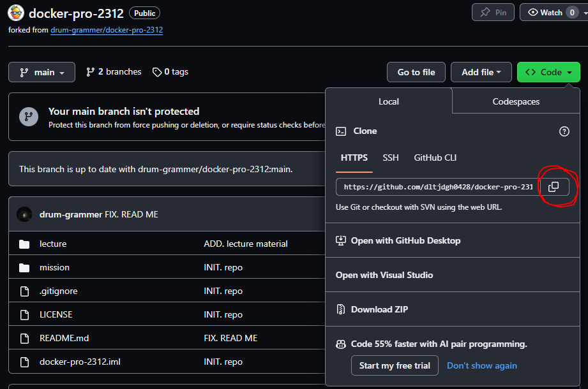The height and width of the screenshot is (389, 588).
Task: Switch to the Codespaces tab
Action: pyautogui.click(x=516, y=101)
